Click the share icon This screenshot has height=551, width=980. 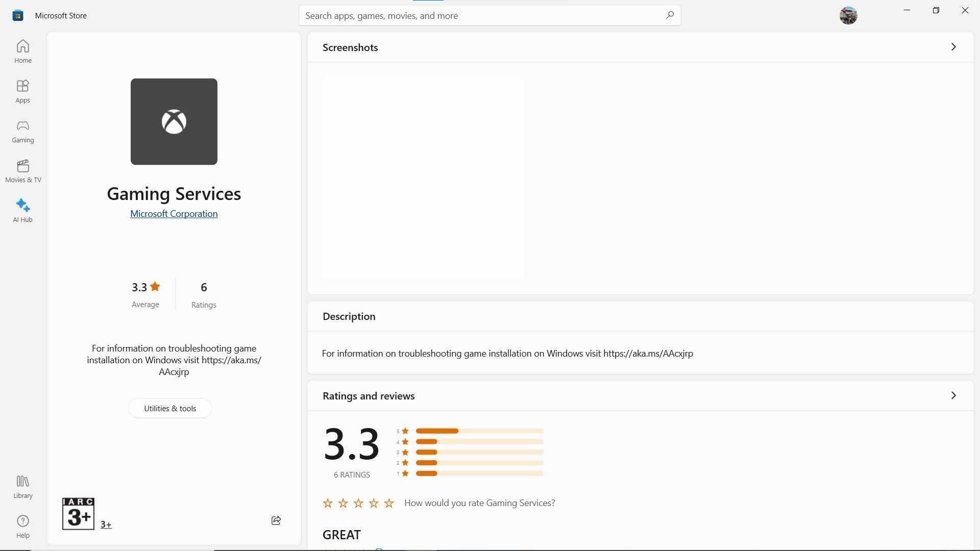276,520
